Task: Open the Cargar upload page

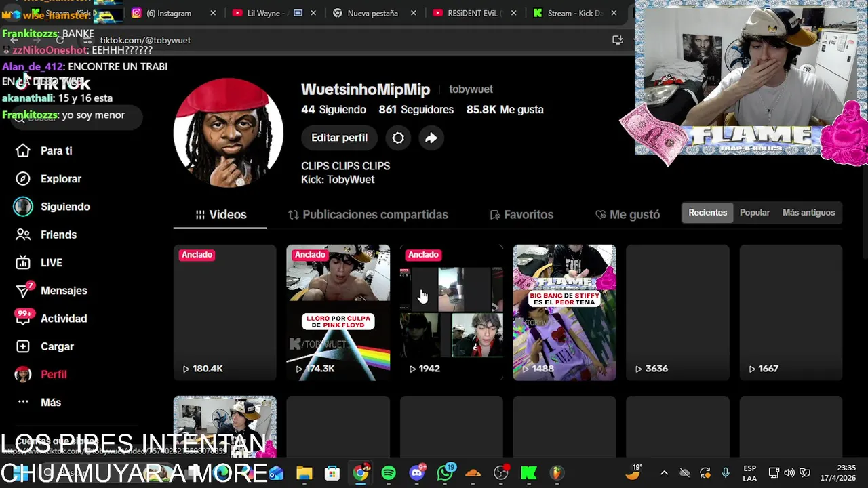Action: (46, 346)
